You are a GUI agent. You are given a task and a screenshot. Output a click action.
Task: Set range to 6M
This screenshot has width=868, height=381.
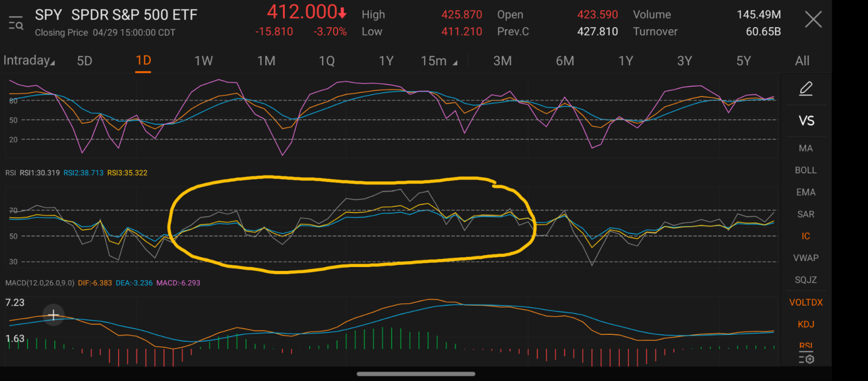(x=565, y=61)
